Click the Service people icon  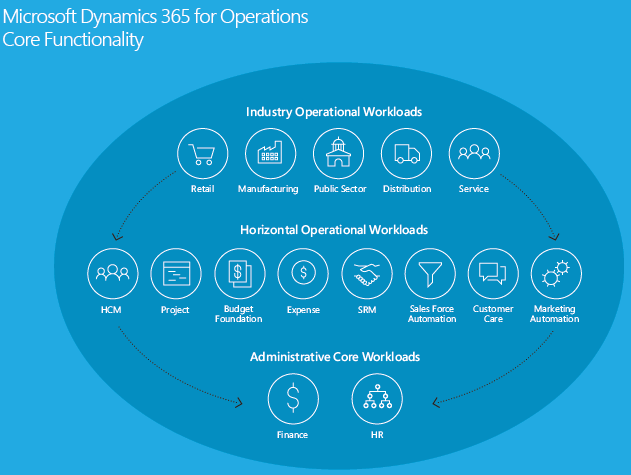point(474,153)
